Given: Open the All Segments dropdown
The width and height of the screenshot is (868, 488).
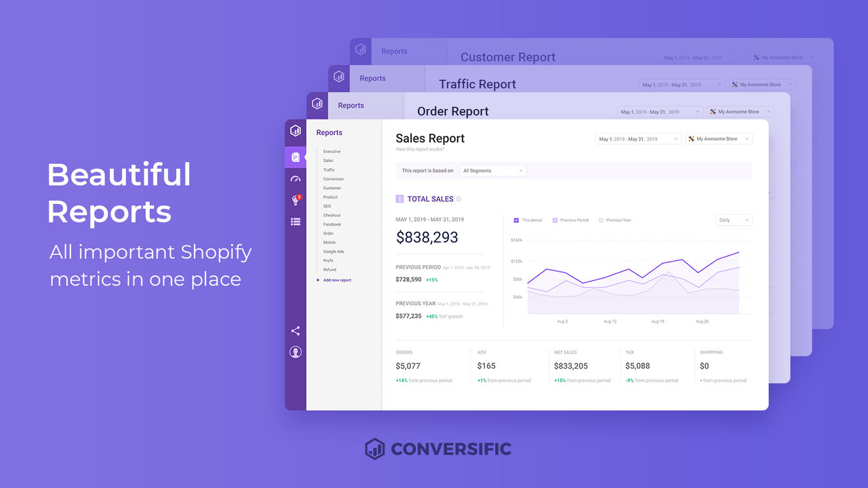Looking at the screenshot, I should coord(493,170).
